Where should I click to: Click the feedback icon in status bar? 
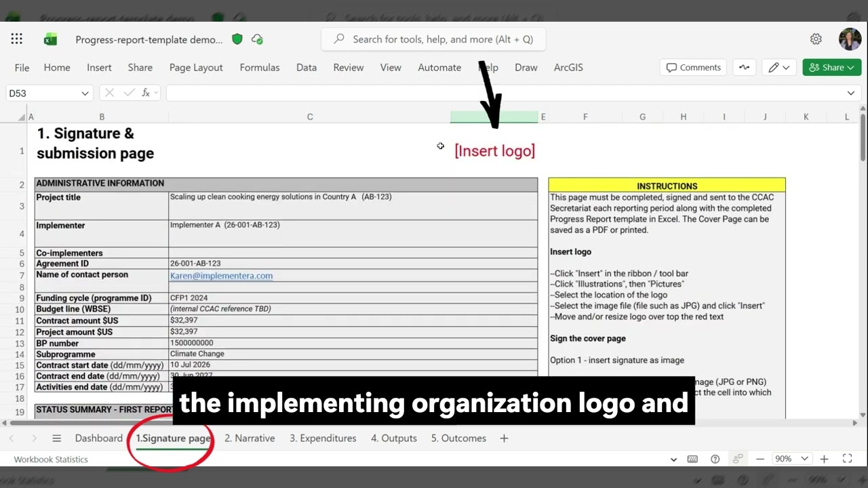pos(738,459)
